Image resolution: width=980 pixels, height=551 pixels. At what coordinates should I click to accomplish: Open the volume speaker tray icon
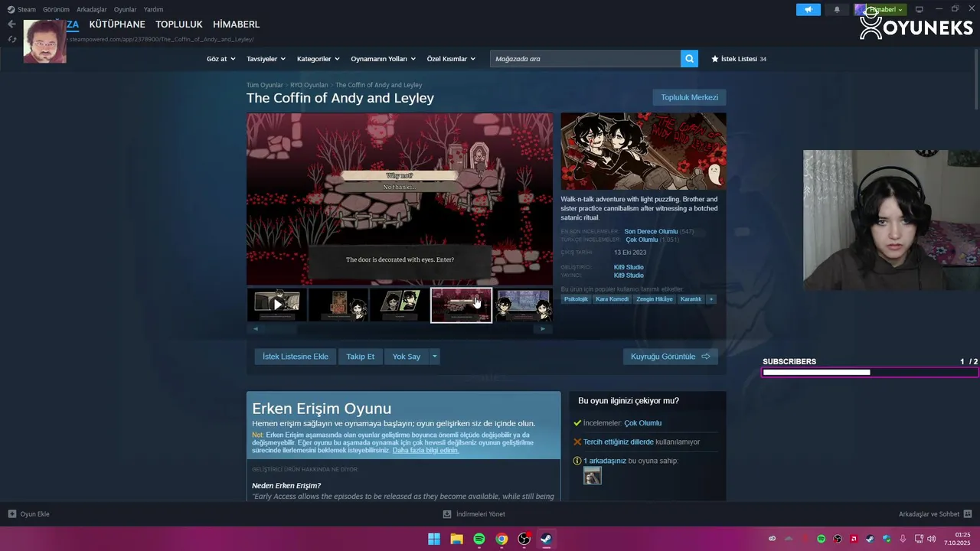(x=932, y=539)
